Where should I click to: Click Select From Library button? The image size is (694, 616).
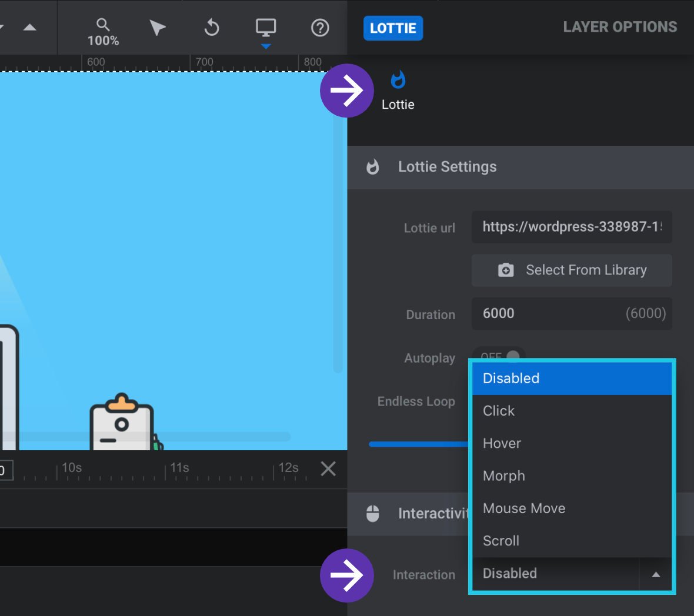click(x=572, y=270)
